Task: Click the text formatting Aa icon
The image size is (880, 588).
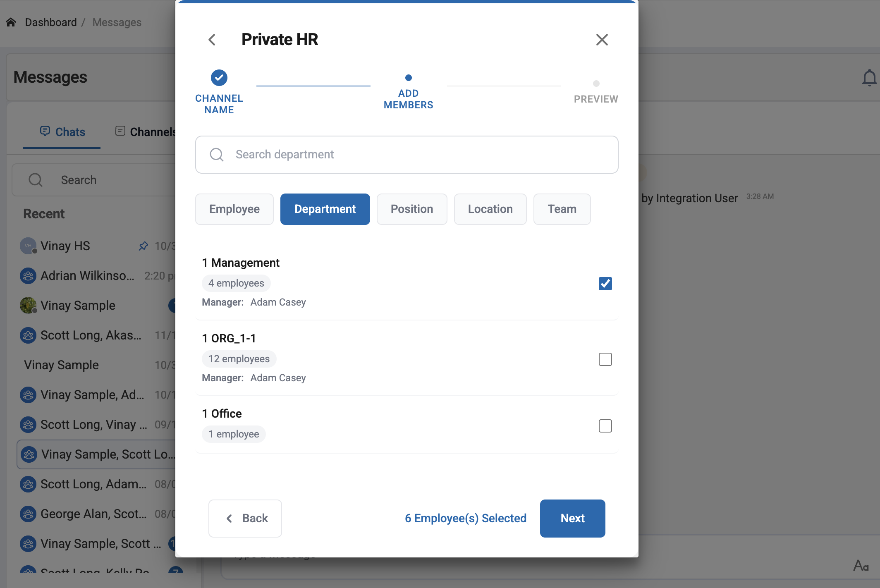Action: 861,565
